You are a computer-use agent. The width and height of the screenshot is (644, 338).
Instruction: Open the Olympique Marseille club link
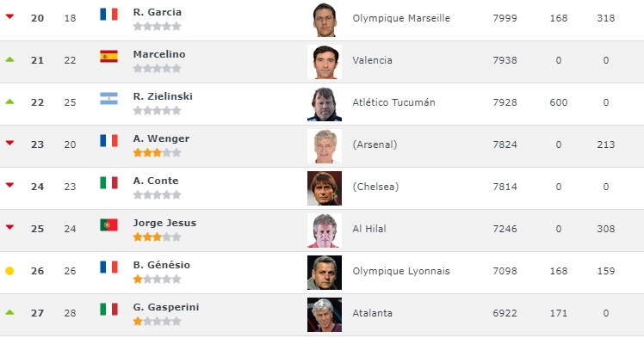tap(401, 18)
